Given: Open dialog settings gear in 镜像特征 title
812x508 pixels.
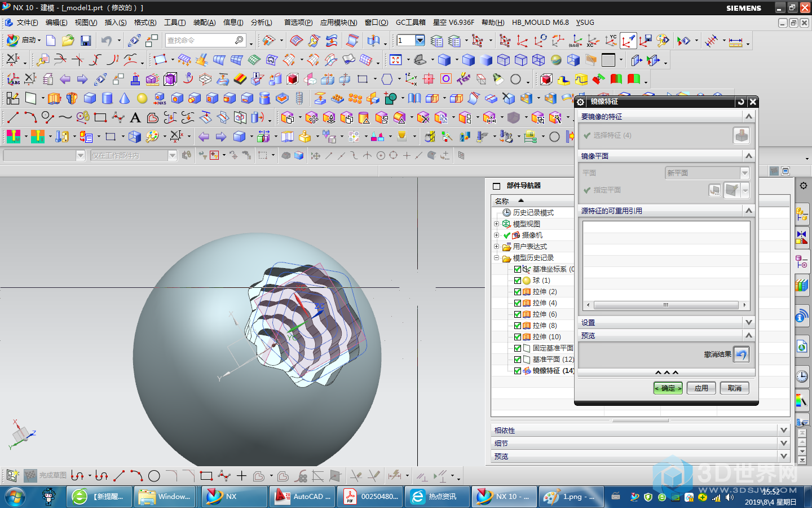Looking at the screenshot, I should point(580,102).
